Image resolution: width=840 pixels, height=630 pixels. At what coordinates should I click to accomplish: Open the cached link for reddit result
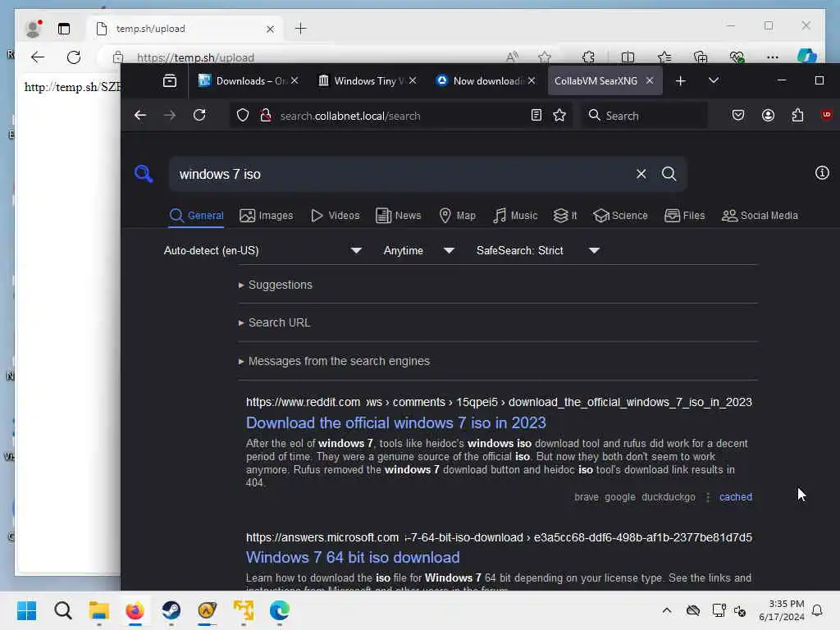tap(736, 496)
